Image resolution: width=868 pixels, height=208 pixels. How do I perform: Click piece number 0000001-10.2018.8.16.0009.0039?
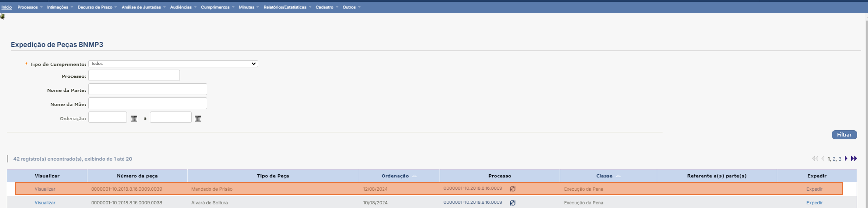[x=126, y=189]
